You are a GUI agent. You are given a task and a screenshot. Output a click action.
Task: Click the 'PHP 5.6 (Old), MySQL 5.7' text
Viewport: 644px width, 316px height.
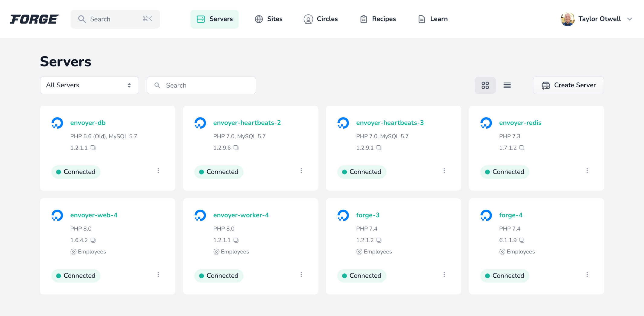click(x=104, y=136)
